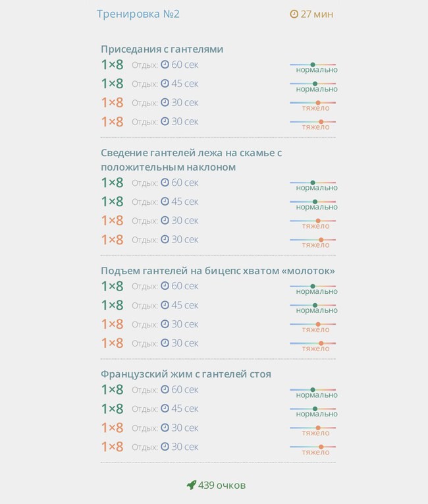Screen dimensions: 428x504
Task: Click нормально slider of first Сведение гантелей set
Action: 313,182
